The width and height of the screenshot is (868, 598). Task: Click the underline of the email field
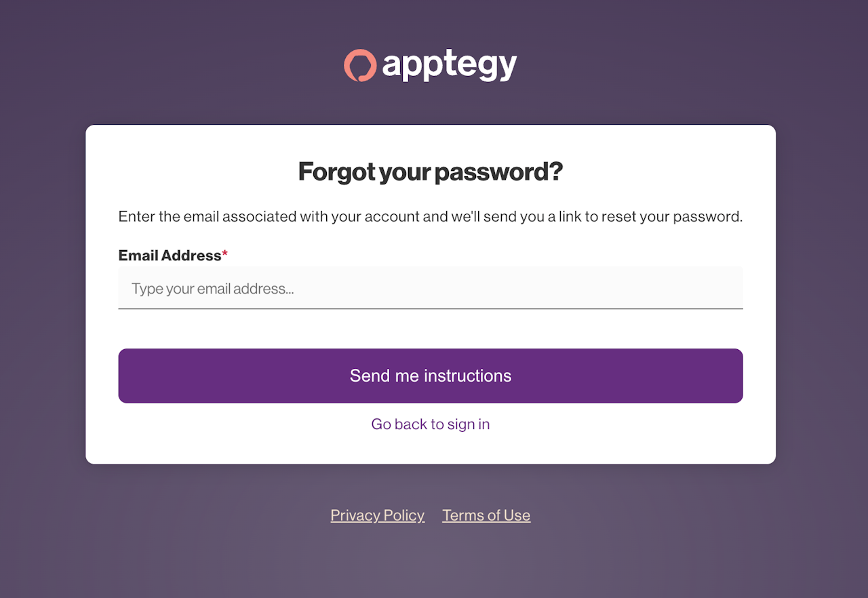(x=431, y=308)
